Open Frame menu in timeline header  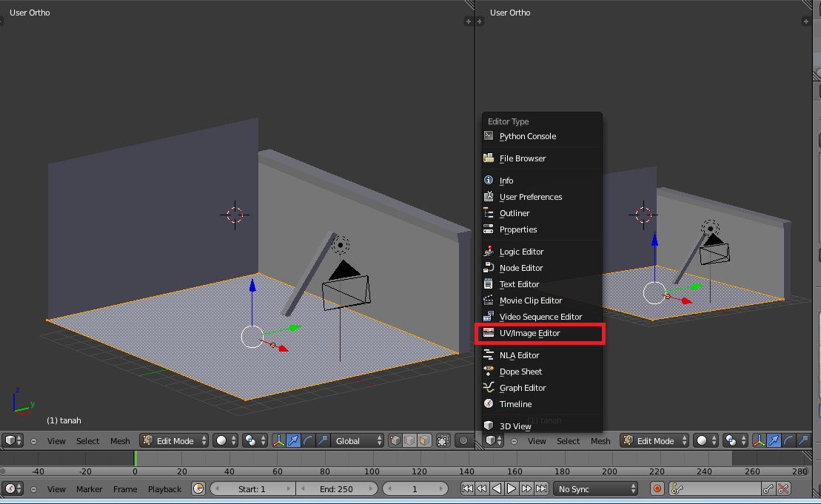(125, 489)
